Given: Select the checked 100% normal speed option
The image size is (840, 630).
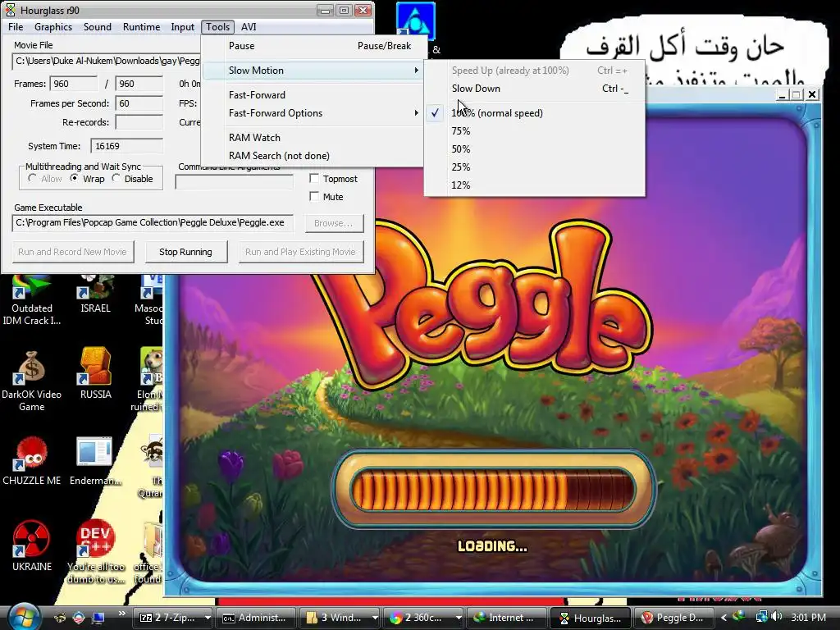Looking at the screenshot, I should click(535, 113).
